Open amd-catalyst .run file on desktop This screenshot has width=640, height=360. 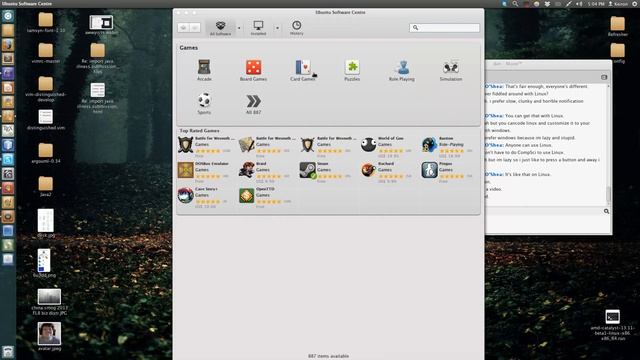612,325
